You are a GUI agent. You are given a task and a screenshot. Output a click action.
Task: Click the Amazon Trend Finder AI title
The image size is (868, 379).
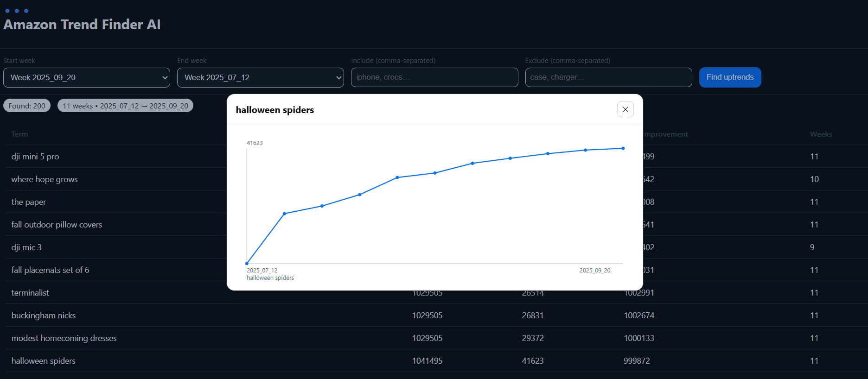[x=82, y=25]
